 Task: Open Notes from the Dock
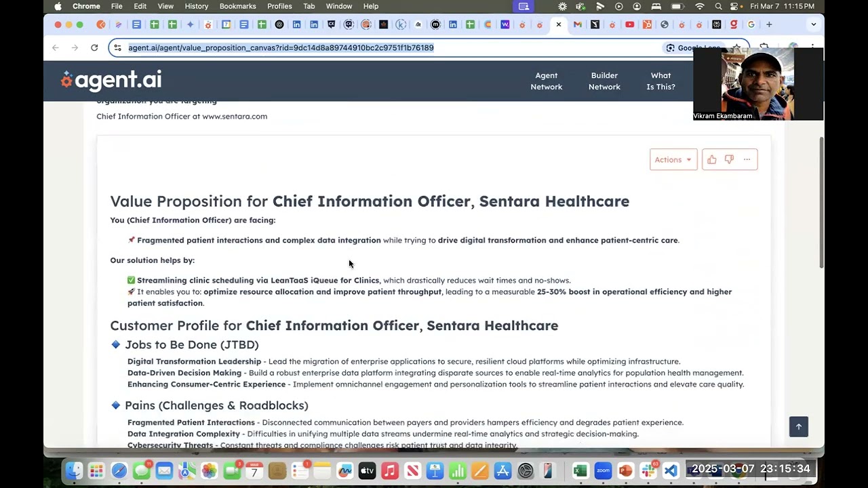click(322, 470)
